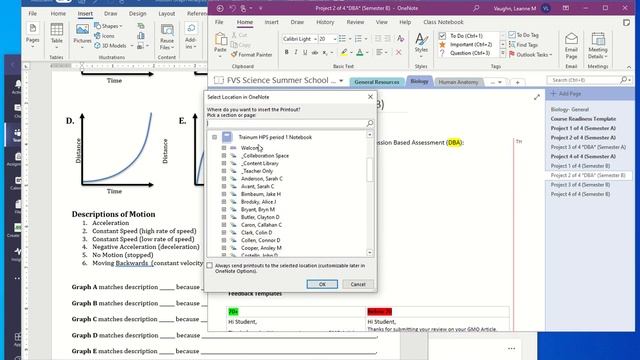This screenshot has height=360, width=640.
Task: Open the Calibri Light font dropdown
Action: click(x=316, y=39)
